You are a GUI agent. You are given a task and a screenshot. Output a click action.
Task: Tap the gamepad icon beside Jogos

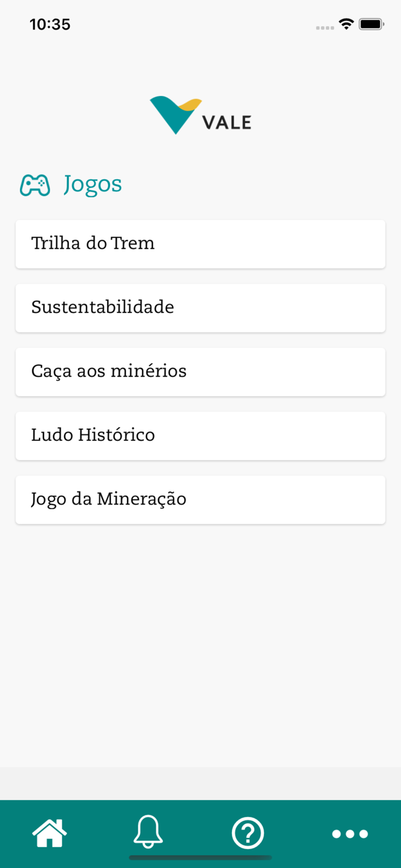pos(35,184)
